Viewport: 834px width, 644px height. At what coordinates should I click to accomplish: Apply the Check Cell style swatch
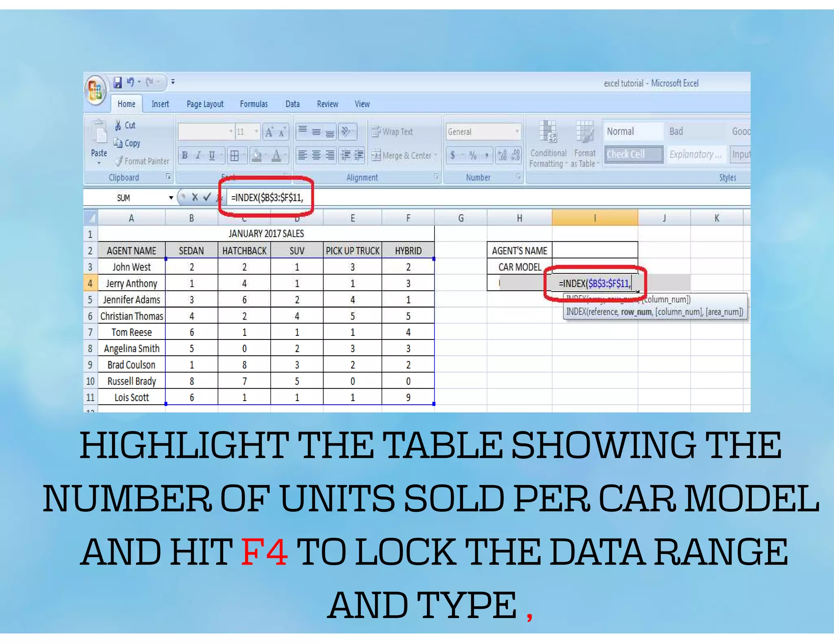click(x=633, y=155)
